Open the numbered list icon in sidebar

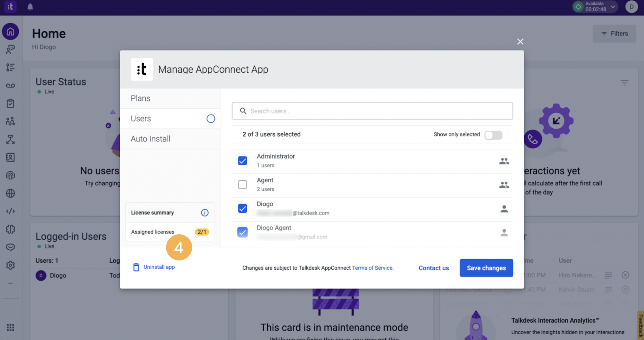coord(10,67)
